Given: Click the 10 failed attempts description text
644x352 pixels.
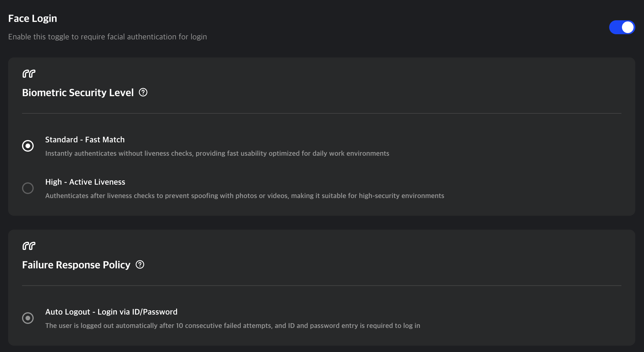Looking at the screenshot, I should click(232, 325).
